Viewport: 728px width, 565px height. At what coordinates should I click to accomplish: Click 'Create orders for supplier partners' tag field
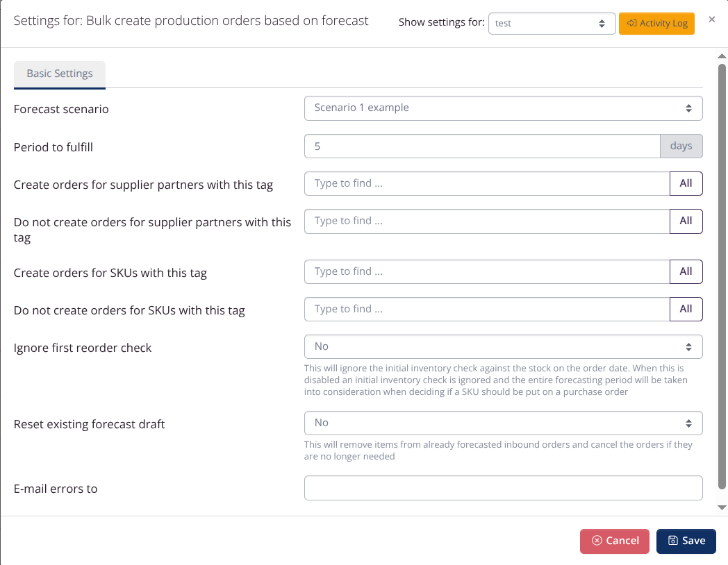486,184
